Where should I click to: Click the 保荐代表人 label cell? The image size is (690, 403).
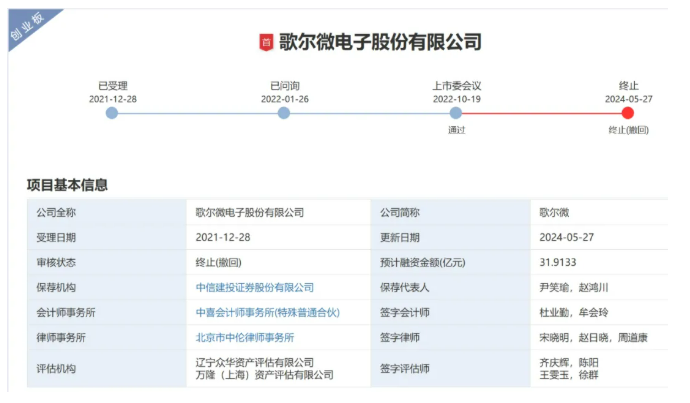tap(451, 288)
